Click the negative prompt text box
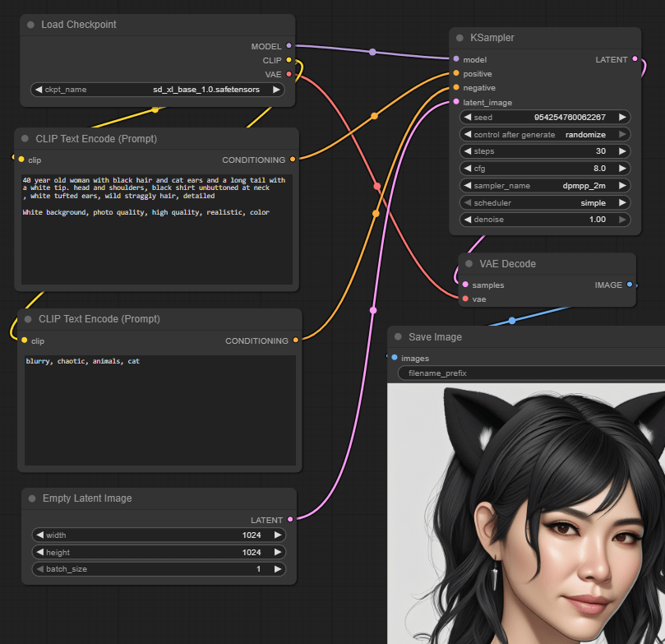 pos(159,411)
